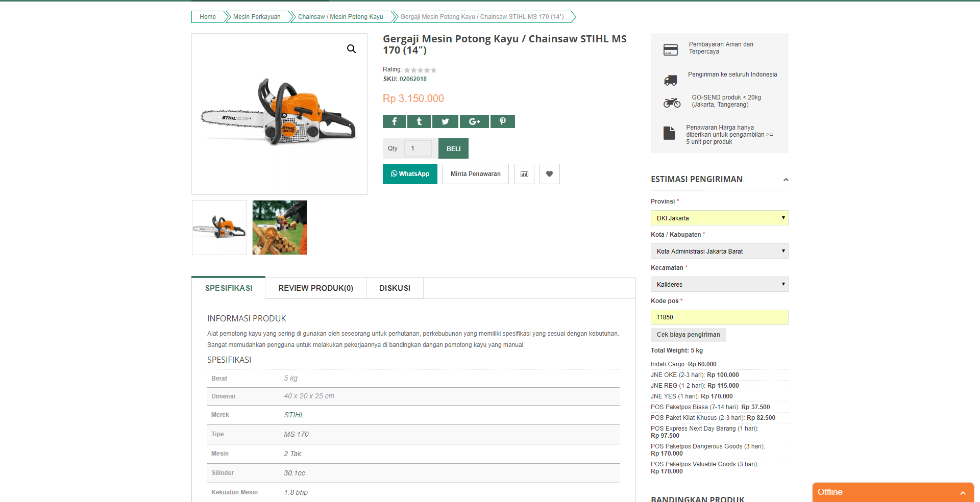Share product on Twitter

(445, 121)
